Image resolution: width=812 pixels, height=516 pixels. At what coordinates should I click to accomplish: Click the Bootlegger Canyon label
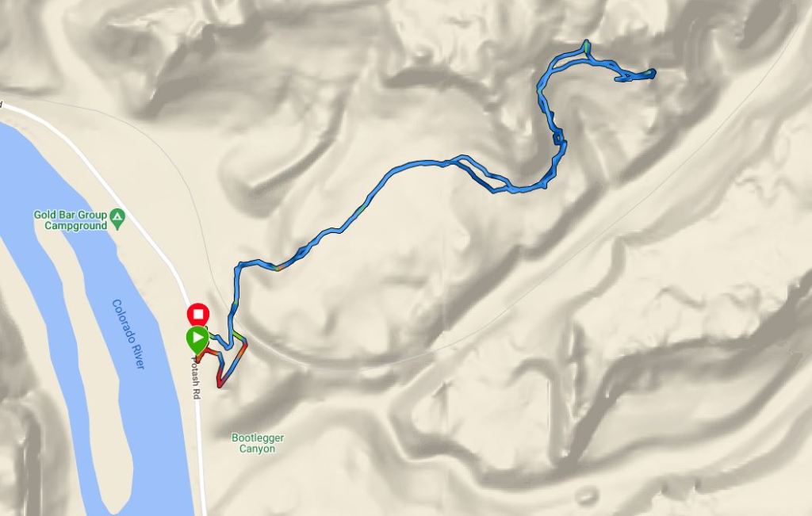point(258,443)
